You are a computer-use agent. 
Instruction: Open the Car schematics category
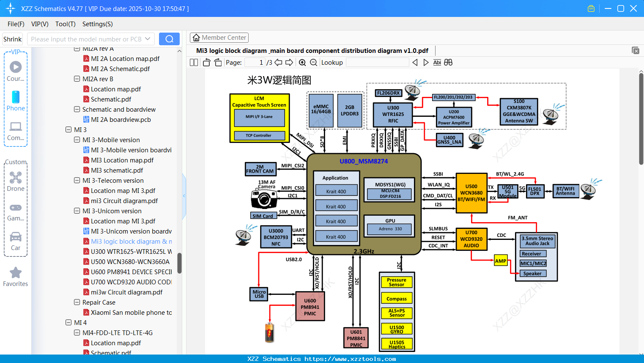16,240
